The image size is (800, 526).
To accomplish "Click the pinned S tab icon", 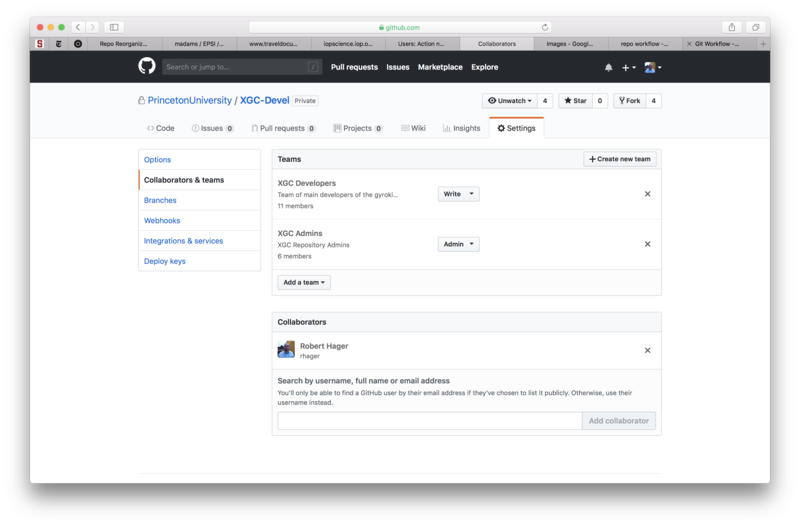I will point(40,44).
